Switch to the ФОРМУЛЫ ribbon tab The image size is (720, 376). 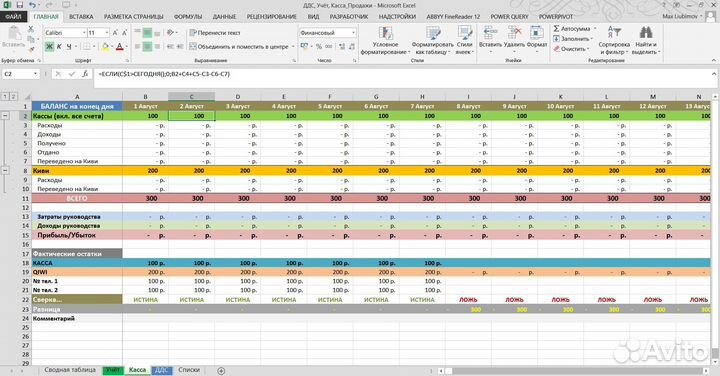pyautogui.click(x=188, y=17)
